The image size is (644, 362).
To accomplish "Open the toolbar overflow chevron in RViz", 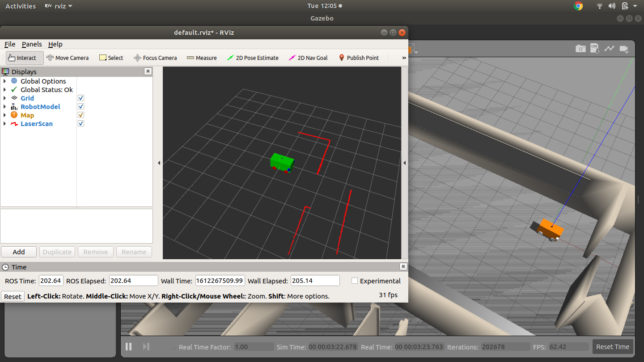I will tap(404, 58).
